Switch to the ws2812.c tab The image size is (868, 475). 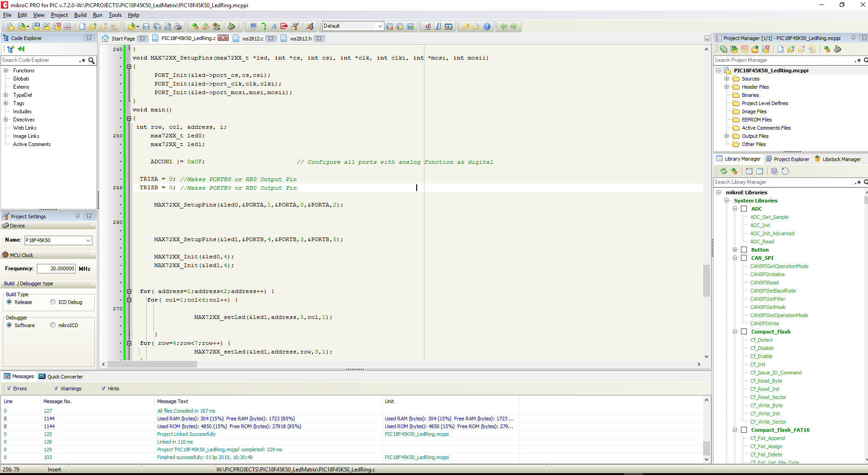tap(253, 39)
